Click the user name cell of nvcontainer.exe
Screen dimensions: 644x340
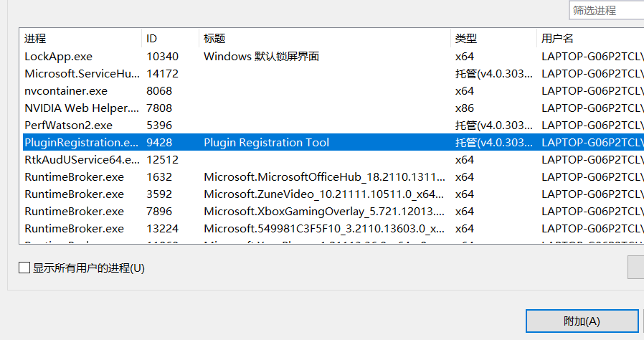click(592, 91)
